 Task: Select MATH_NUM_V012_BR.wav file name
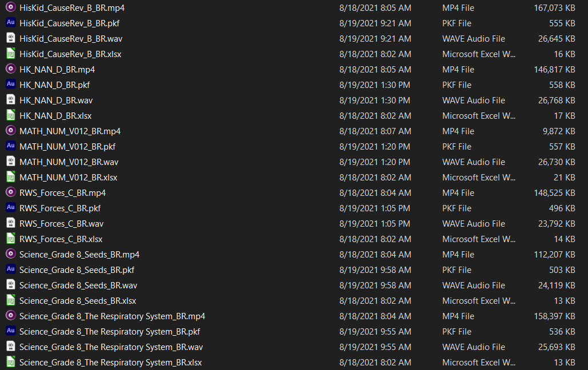69,162
